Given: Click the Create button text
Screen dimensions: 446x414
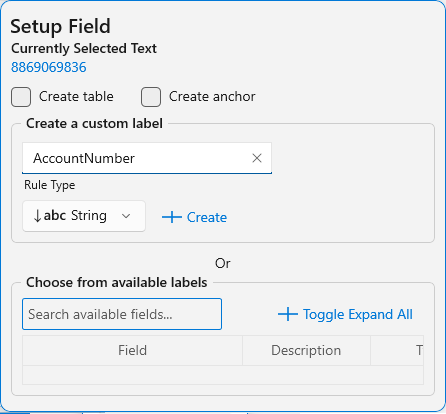Looking at the screenshot, I should tap(207, 217).
